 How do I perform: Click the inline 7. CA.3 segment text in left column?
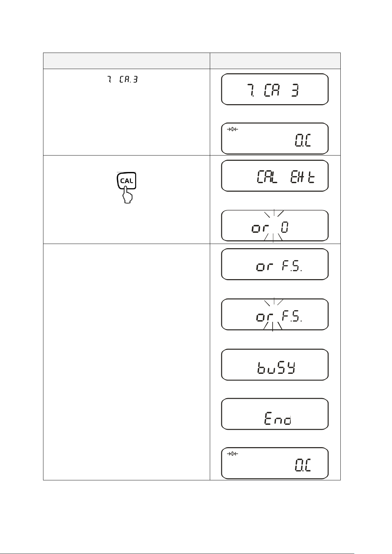click(x=121, y=80)
